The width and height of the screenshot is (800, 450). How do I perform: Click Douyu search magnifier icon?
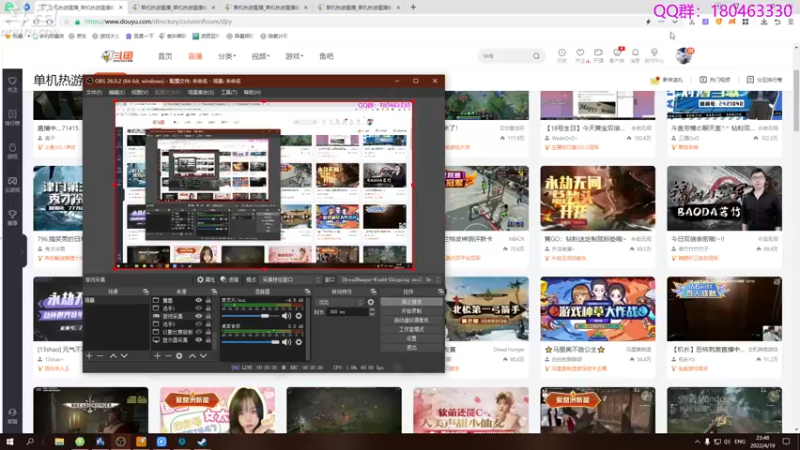coord(536,56)
